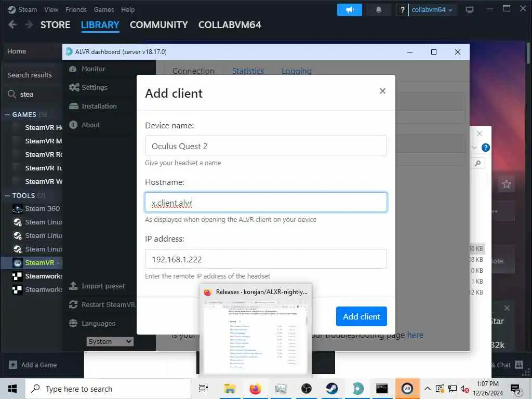Open command prompt from taskbar

(x=382, y=389)
